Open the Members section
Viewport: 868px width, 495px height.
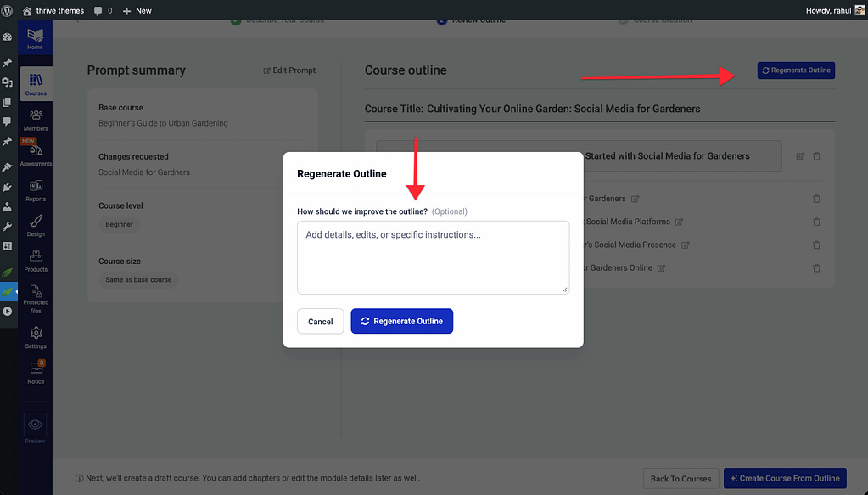click(x=36, y=119)
